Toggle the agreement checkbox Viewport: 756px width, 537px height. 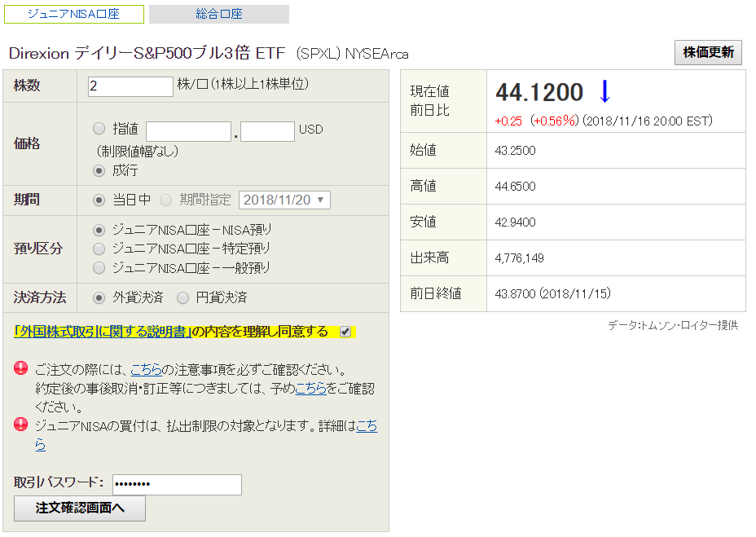click(345, 332)
